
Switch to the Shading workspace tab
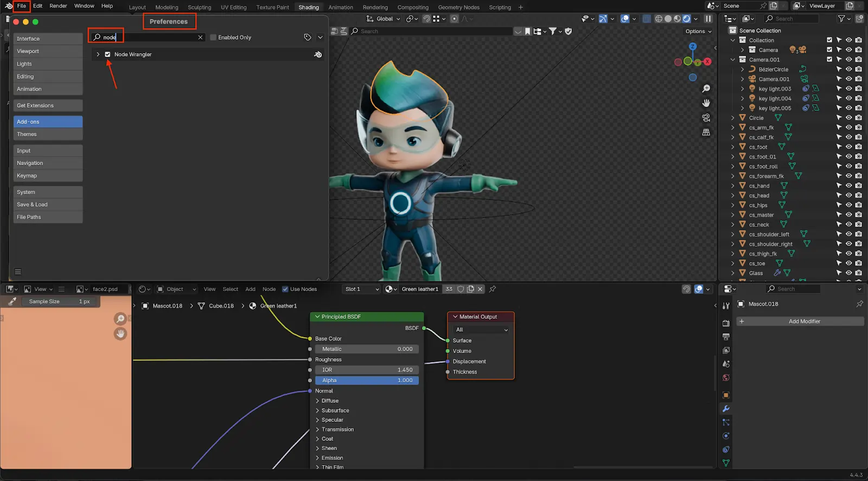pyautogui.click(x=309, y=8)
